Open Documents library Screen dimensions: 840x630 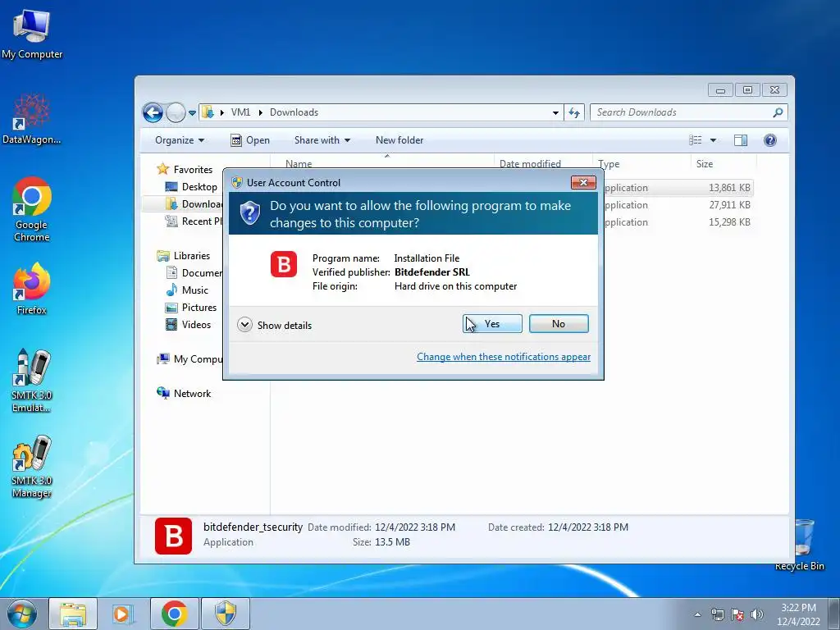pyautogui.click(x=194, y=272)
